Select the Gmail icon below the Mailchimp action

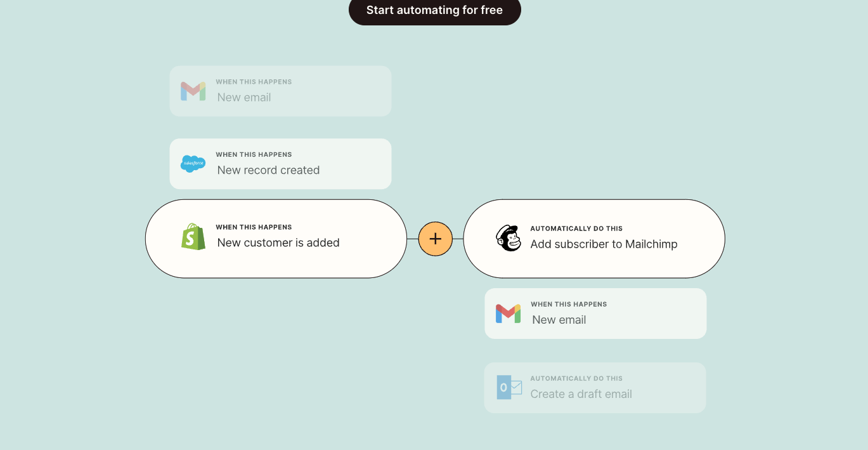[508, 314]
